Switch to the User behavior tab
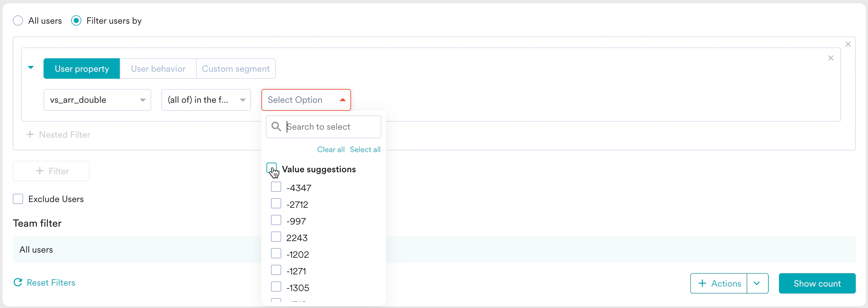 (x=158, y=69)
